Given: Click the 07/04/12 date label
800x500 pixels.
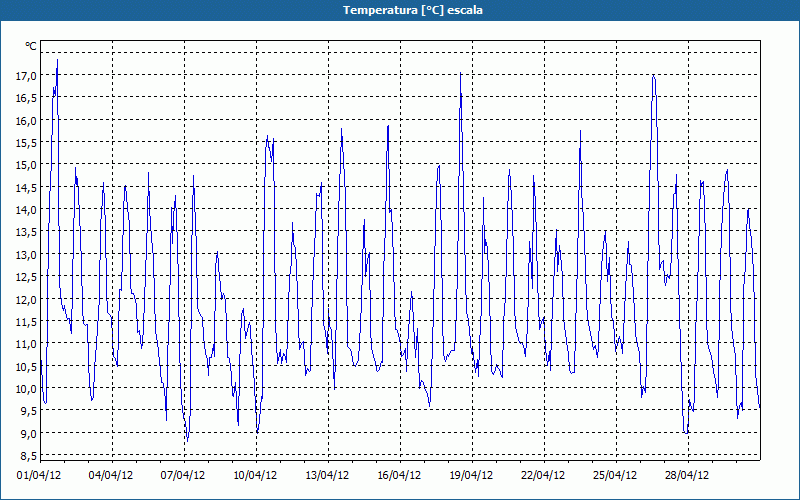Looking at the screenshot, I should (183, 475).
